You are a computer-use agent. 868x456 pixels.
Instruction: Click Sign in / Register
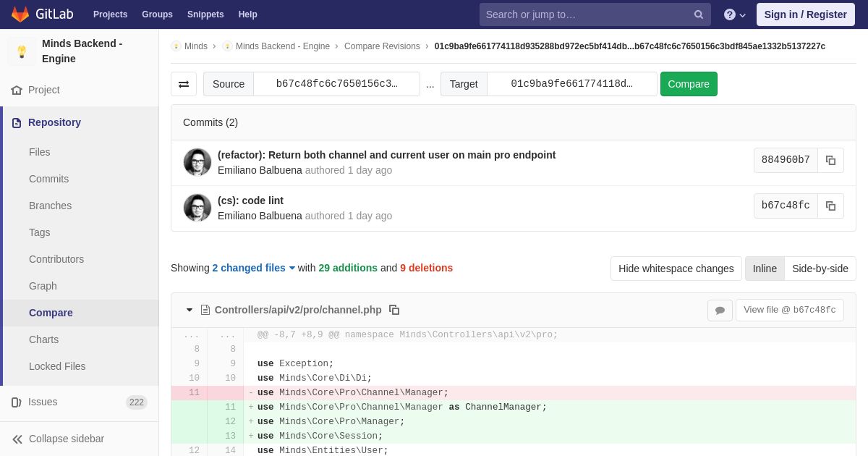point(805,14)
